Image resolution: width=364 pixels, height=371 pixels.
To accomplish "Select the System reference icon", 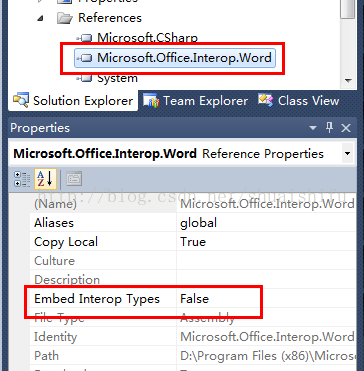I will tap(84, 79).
